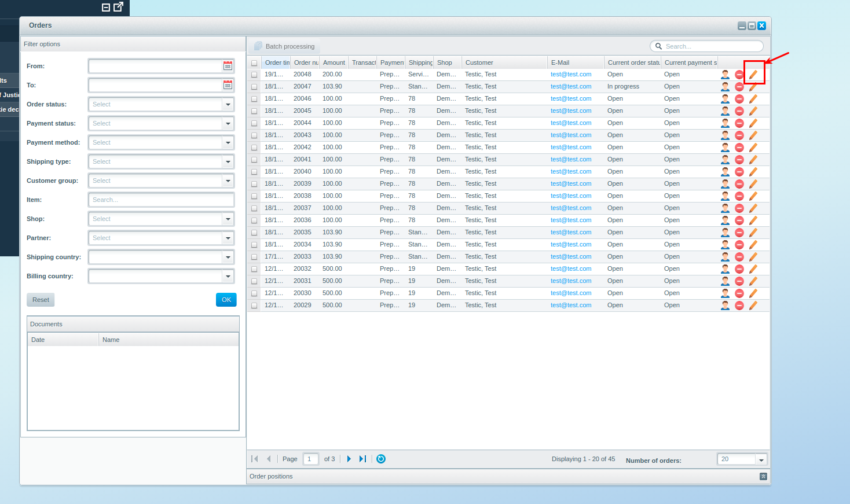Delete order 20047 with the red minus icon
Image resolution: width=850 pixels, height=504 pixels.
[739, 87]
